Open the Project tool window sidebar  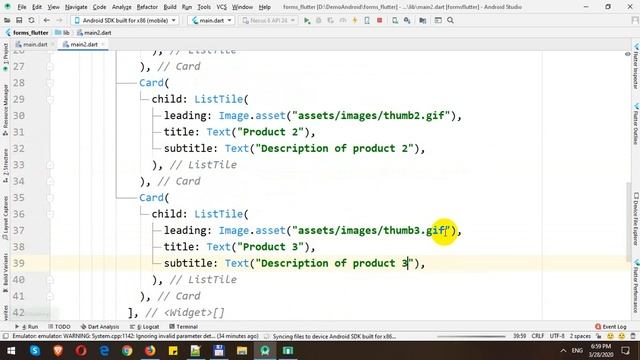[5, 57]
